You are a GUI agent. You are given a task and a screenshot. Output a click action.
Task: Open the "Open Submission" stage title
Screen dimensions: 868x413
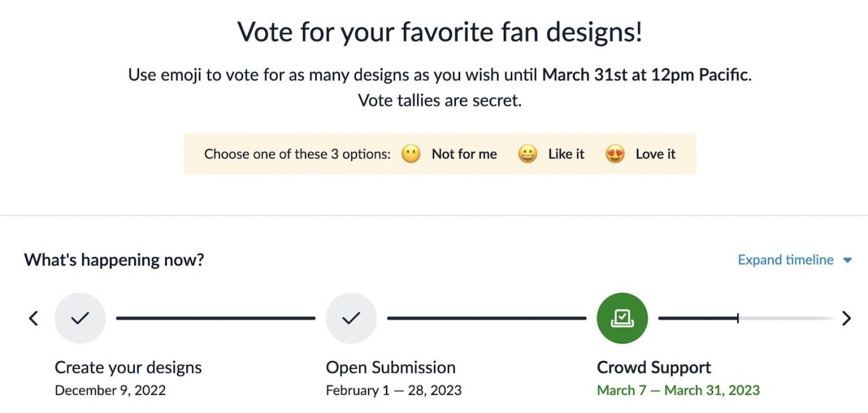pos(391,367)
